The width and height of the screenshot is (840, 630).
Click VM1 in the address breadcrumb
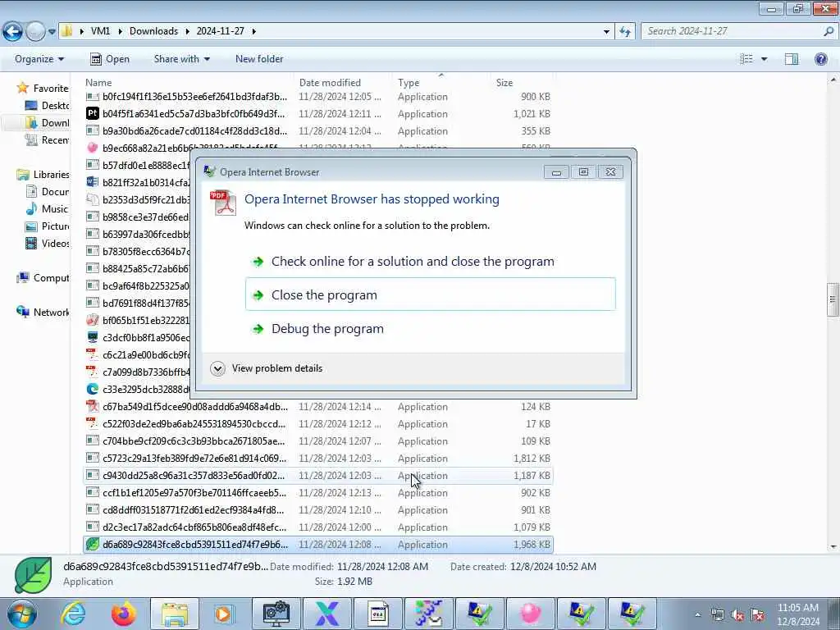[100, 31]
